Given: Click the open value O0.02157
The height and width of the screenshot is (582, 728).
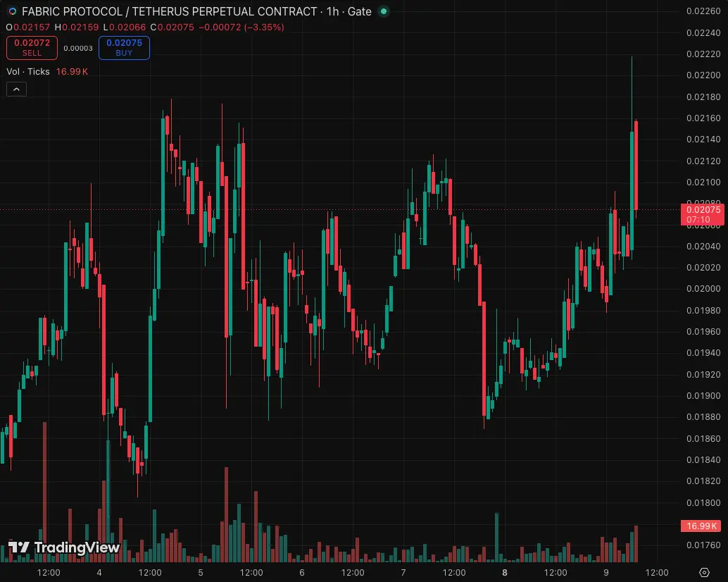Looking at the screenshot, I should pyautogui.click(x=28, y=27).
